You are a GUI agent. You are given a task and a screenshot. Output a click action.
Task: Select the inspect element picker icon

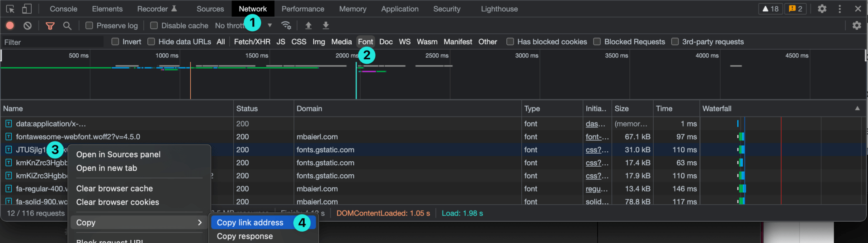click(10, 9)
